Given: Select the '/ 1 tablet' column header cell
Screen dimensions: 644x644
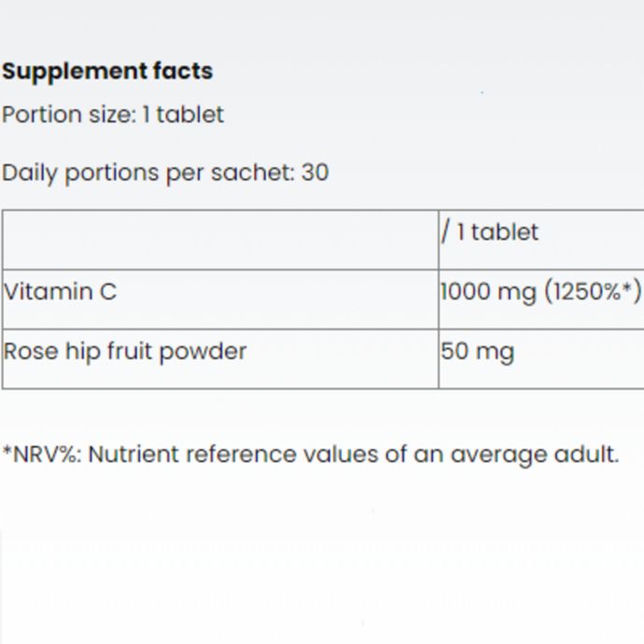Looking at the screenshot, I should coord(541,240).
